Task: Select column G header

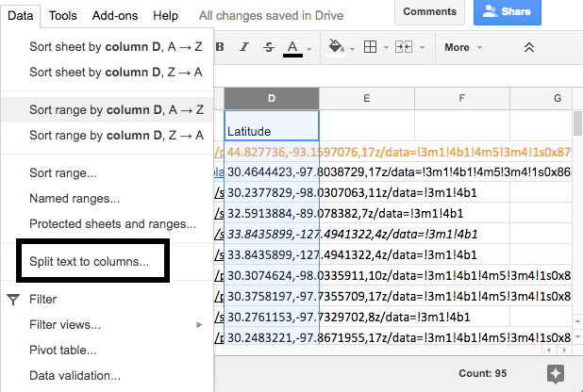Action: pos(541,98)
